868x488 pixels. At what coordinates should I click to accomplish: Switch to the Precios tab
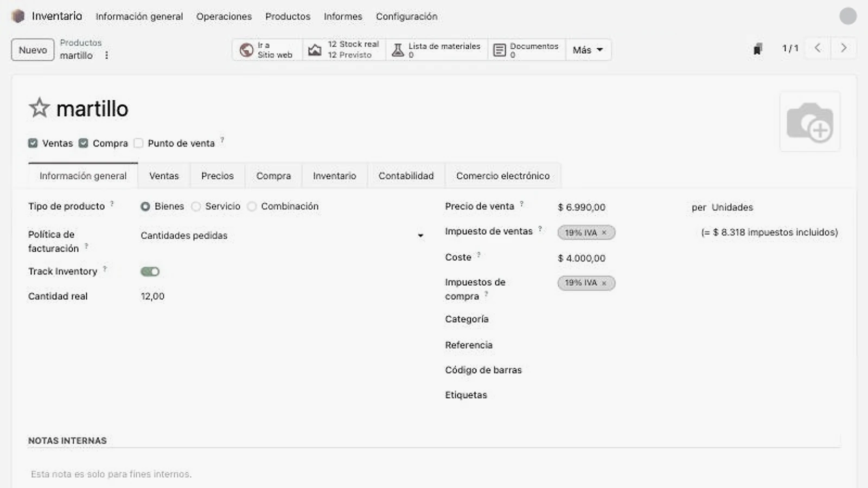(218, 176)
